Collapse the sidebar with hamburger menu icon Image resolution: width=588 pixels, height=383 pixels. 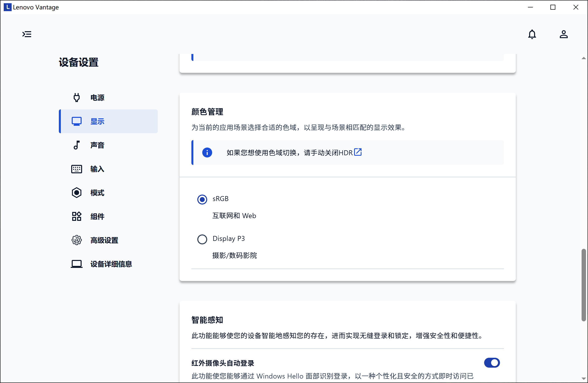tap(27, 34)
